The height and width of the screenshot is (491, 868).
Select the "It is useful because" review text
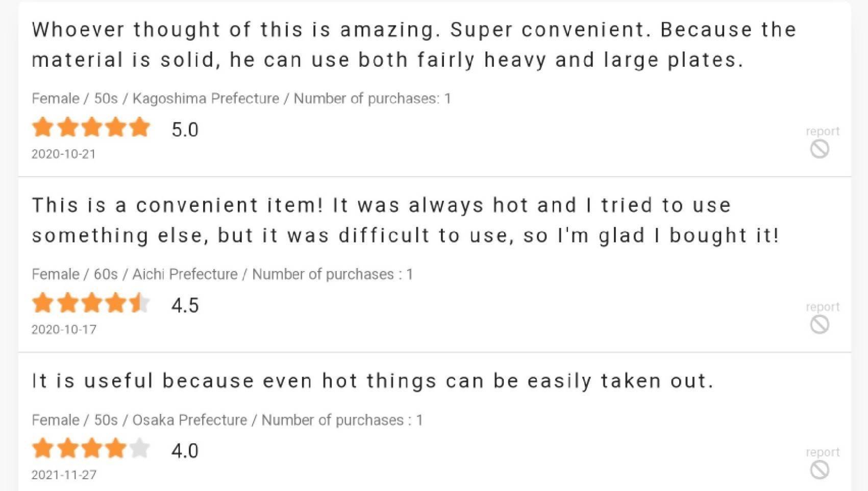373,381
